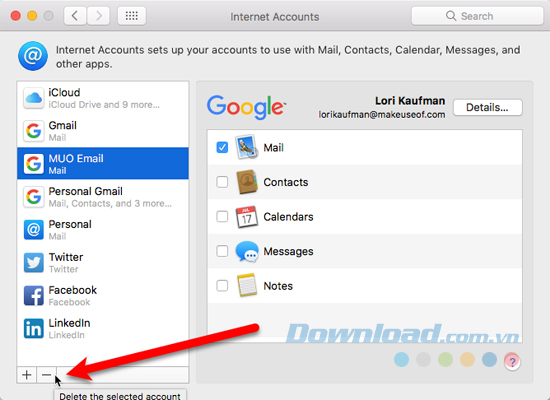Click 'iCloud Drive and 9 more…' subtitle
550x400 pixels.
[x=104, y=105]
